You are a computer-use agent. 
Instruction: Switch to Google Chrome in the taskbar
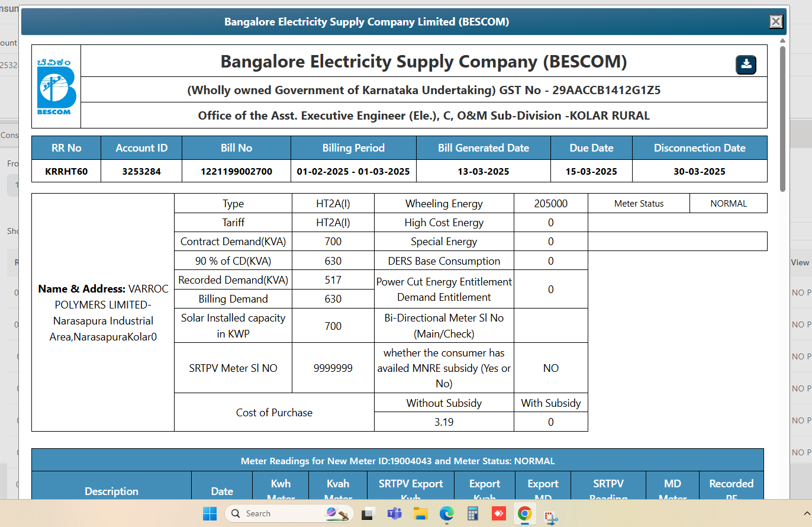tap(524, 513)
